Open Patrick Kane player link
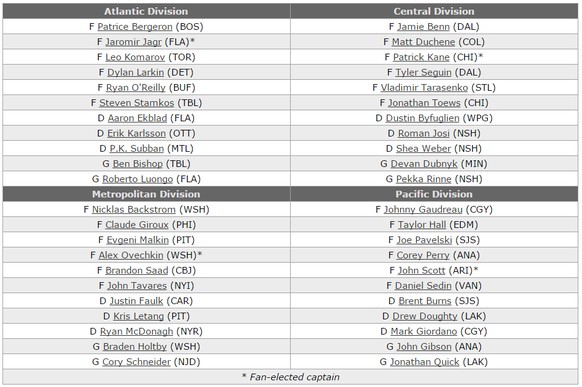 click(421, 57)
